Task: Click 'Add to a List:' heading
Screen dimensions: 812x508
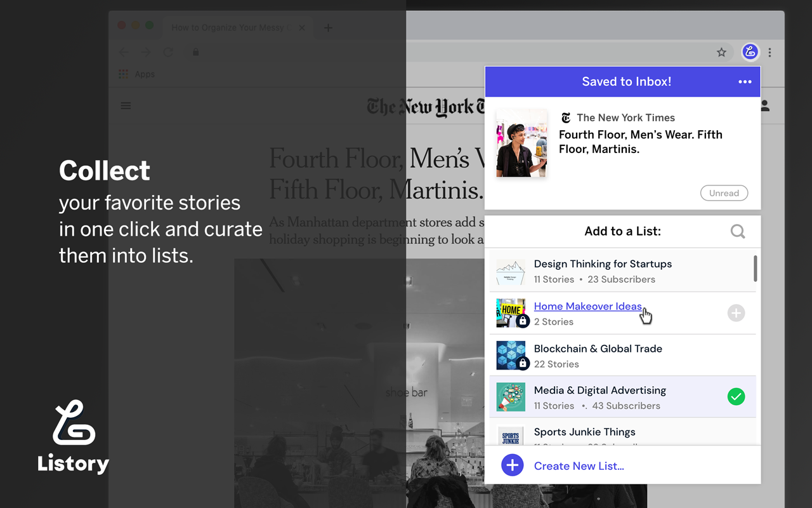Action: pos(623,231)
